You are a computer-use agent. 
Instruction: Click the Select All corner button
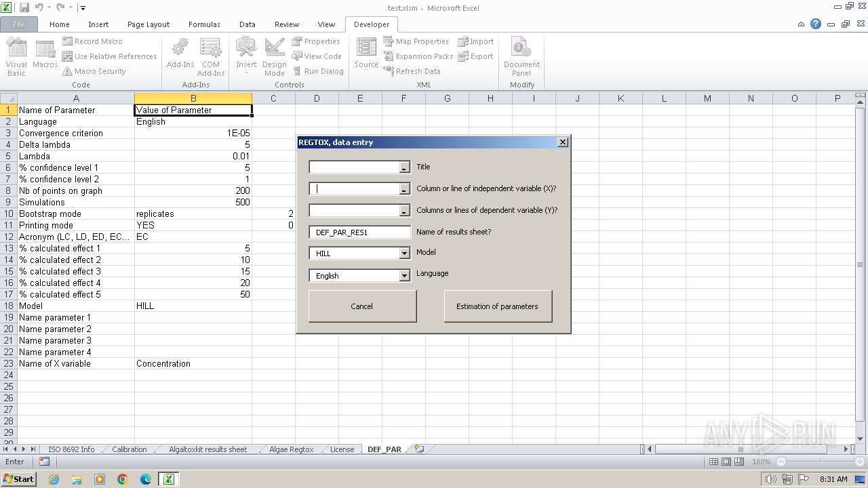pyautogui.click(x=9, y=98)
